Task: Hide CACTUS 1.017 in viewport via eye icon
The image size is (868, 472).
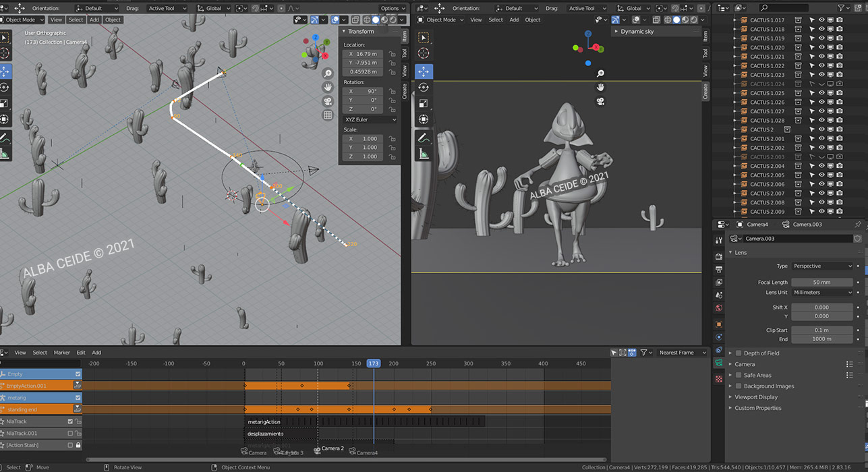Action: [x=821, y=20]
